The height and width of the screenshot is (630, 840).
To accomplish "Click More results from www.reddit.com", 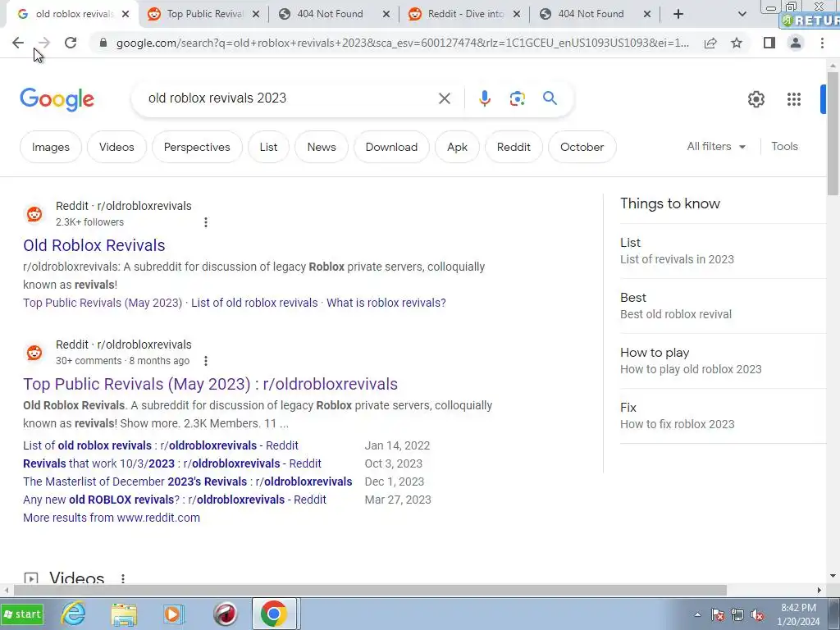I will tap(112, 518).
